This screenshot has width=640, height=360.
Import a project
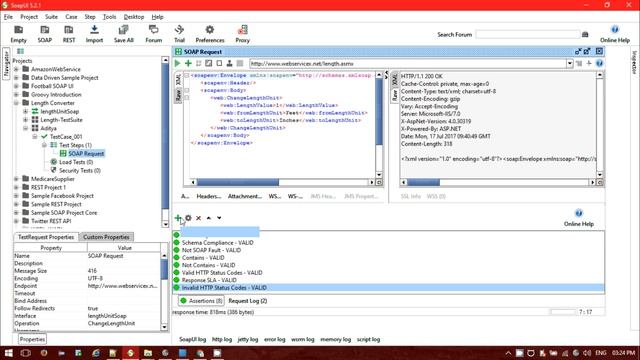(94, 34)
